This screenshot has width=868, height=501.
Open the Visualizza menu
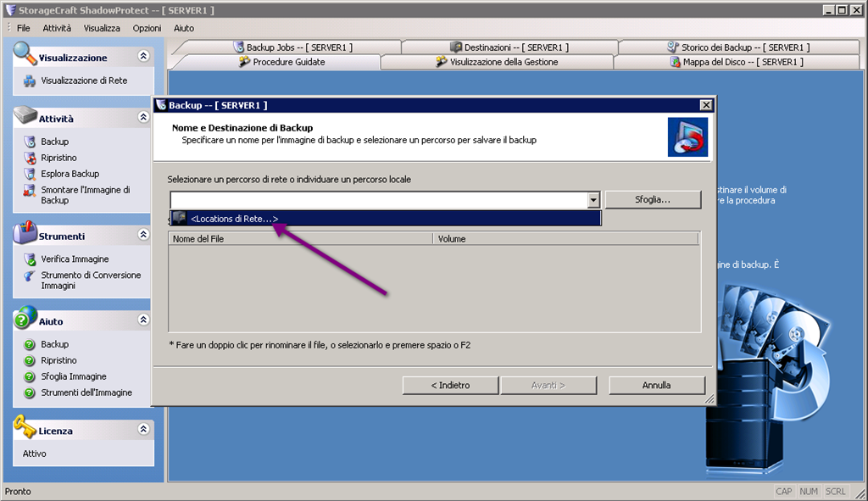tap(102, 28)
